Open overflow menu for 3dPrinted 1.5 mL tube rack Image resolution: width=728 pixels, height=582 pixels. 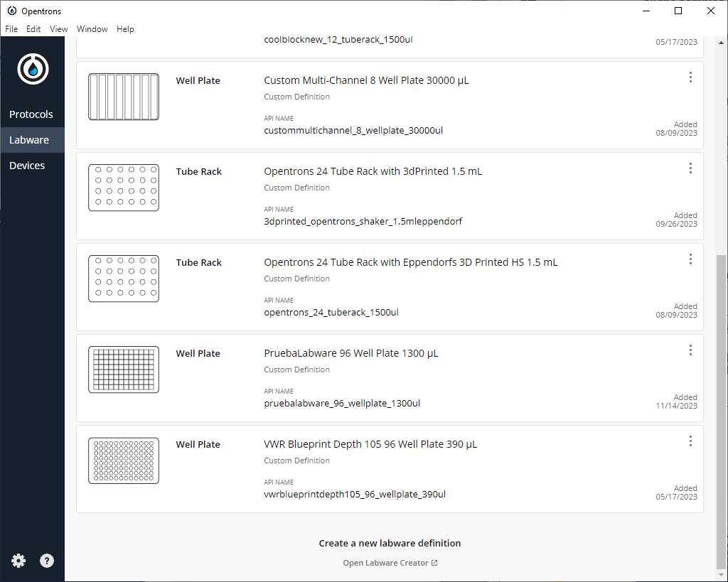690,168
